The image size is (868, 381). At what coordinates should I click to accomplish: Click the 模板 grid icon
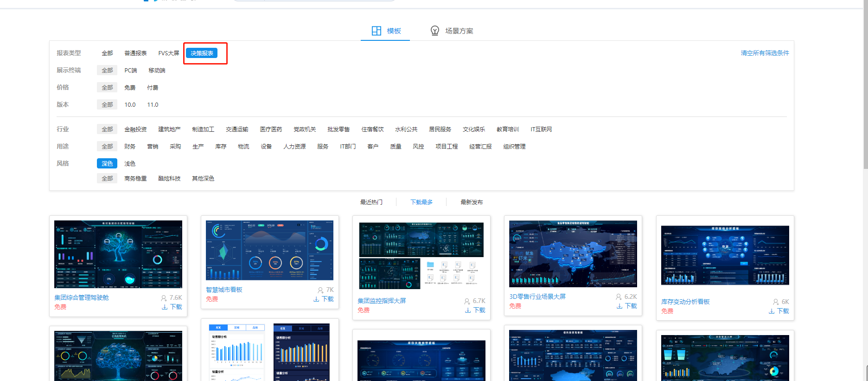pos(377,31)
